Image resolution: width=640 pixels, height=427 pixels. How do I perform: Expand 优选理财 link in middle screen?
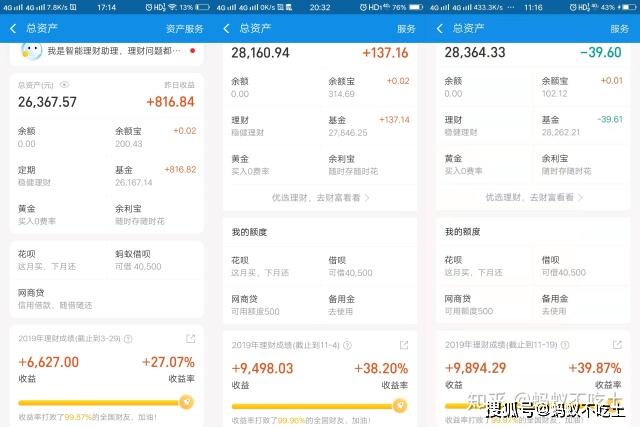320,198
